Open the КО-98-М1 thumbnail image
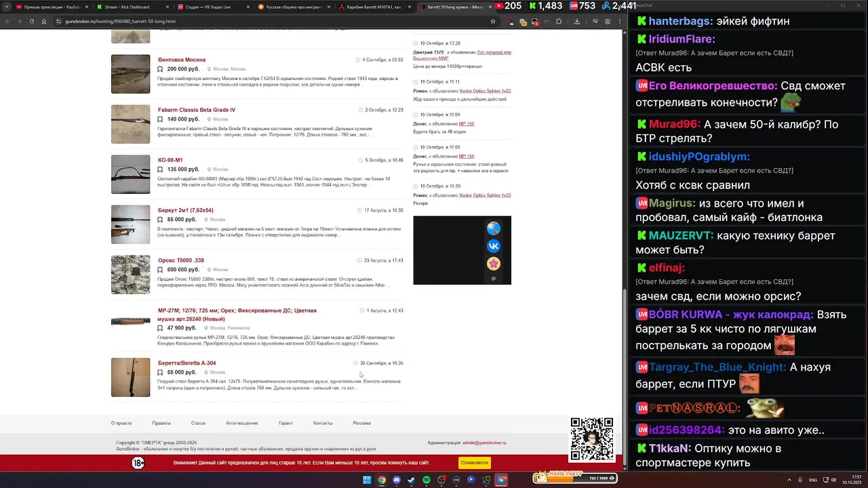Image resolution: width=868 pixels, height=488 pixels. [130, 174]
